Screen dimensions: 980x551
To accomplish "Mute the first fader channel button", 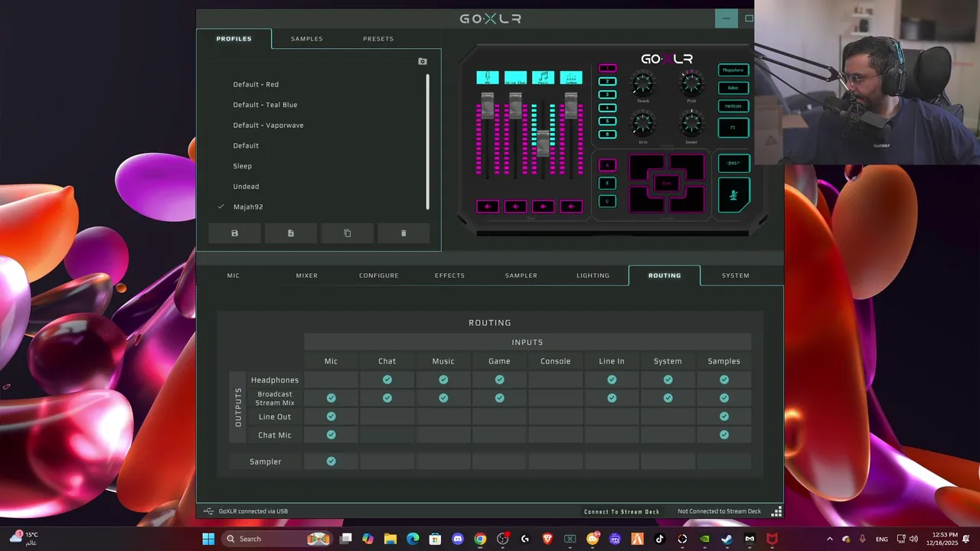I will (488, 206).
